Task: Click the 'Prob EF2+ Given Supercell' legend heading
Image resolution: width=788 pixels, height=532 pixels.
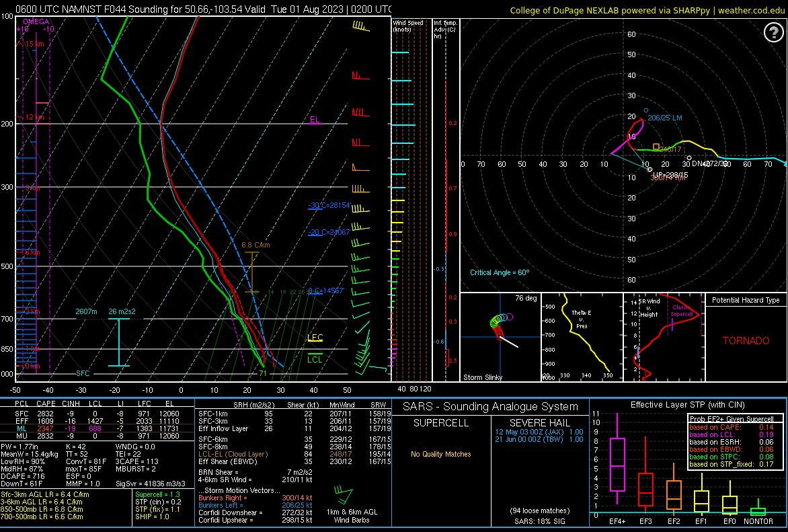Action: pyautogui.click(x=732, y=419)
